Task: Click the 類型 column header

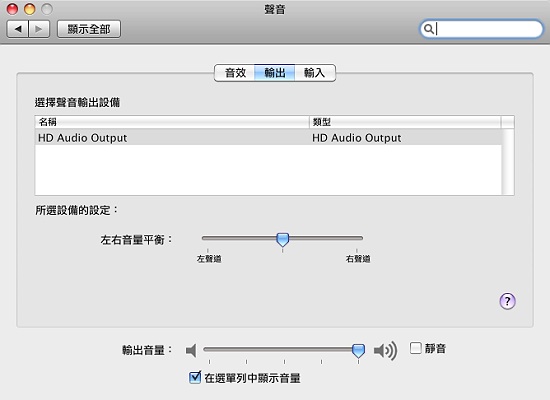Action: pos(405,122)
